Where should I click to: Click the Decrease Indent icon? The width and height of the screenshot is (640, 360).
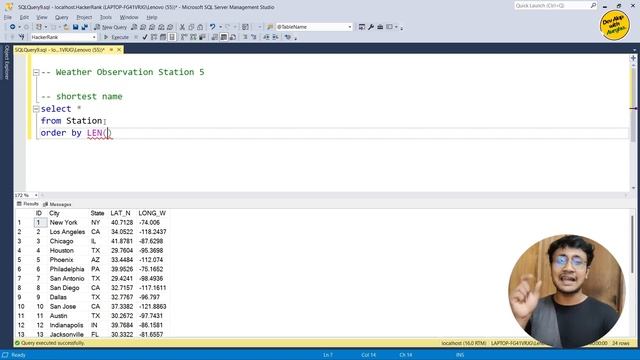point(266,37)
